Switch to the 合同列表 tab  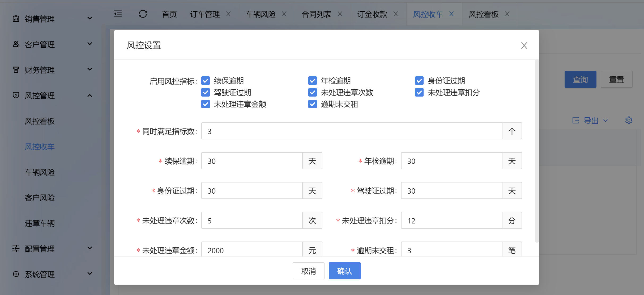(x=317, y=14)
